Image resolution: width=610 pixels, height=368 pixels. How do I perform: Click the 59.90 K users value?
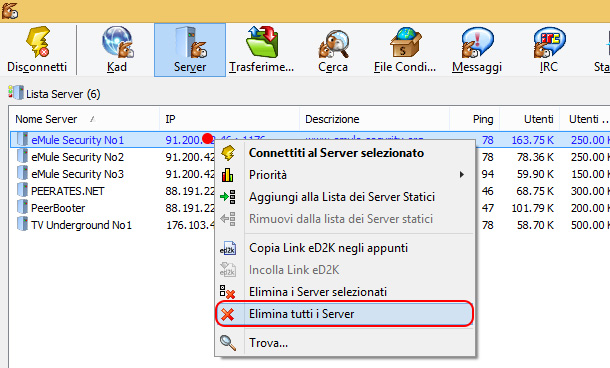pos(535,174)
